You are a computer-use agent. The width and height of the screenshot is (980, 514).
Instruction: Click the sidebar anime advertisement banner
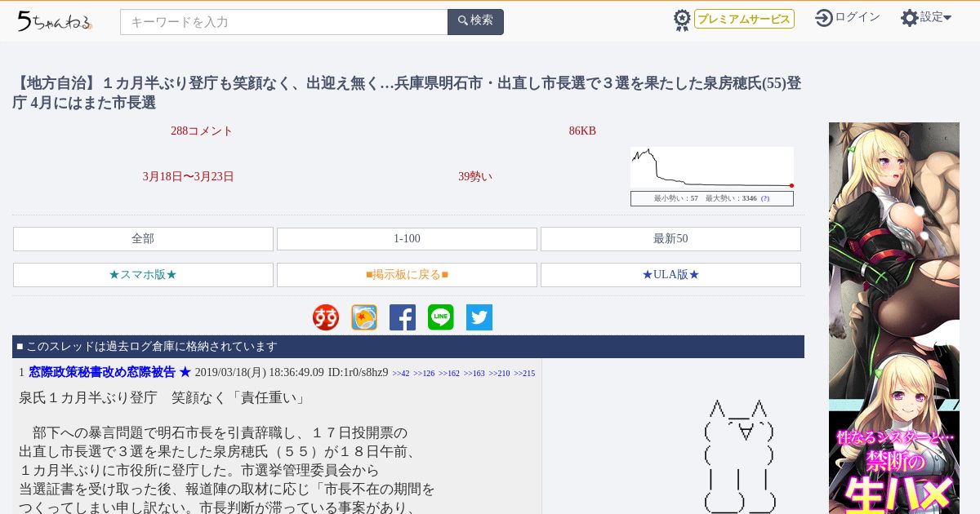point(894,318)
